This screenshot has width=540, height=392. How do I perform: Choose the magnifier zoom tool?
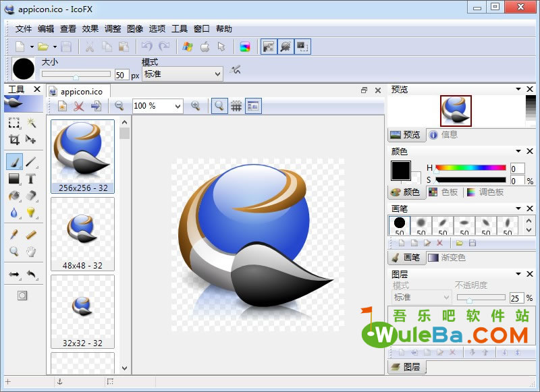13,252
